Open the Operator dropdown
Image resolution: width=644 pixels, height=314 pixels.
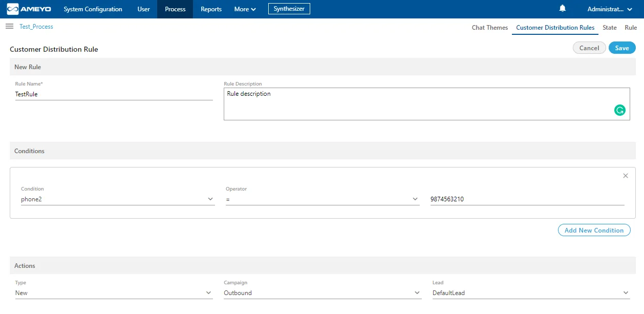(323, 199)
